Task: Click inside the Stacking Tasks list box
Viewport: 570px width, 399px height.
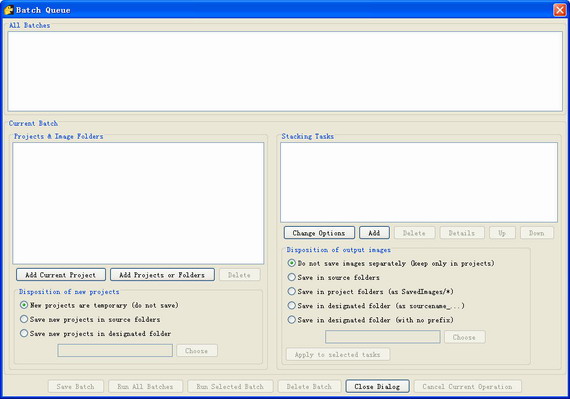Action: (419, 182)
